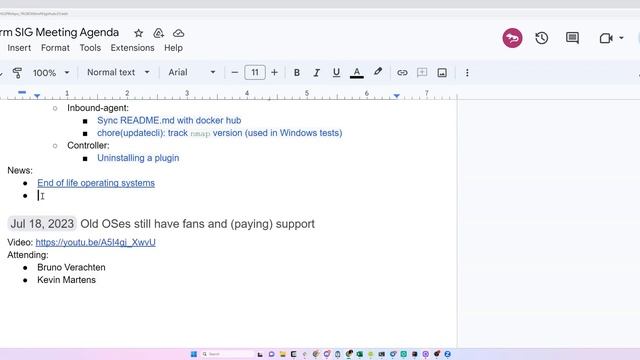Open the Tools menu
This screenshot has width=640, height=360.
pos(90,48)
